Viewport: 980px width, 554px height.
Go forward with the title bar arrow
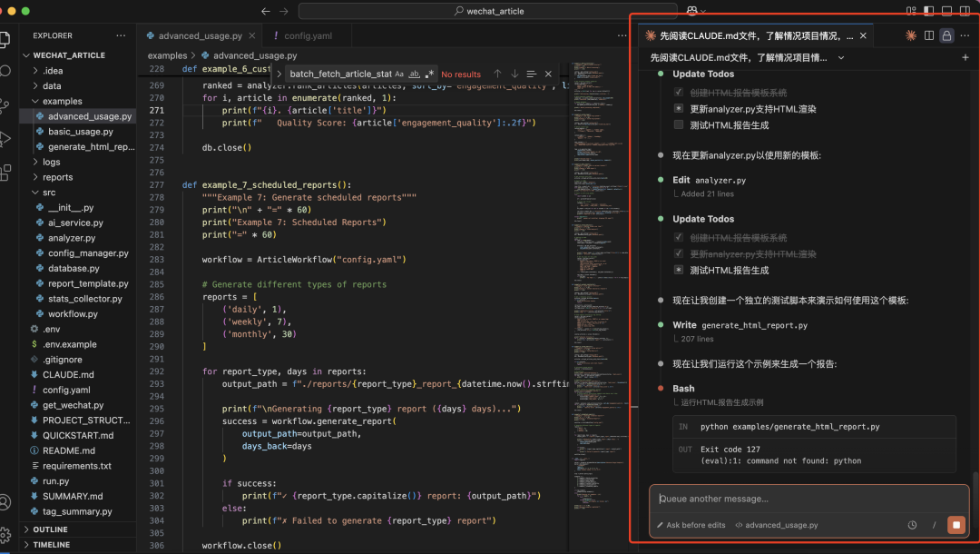(284, 11)
